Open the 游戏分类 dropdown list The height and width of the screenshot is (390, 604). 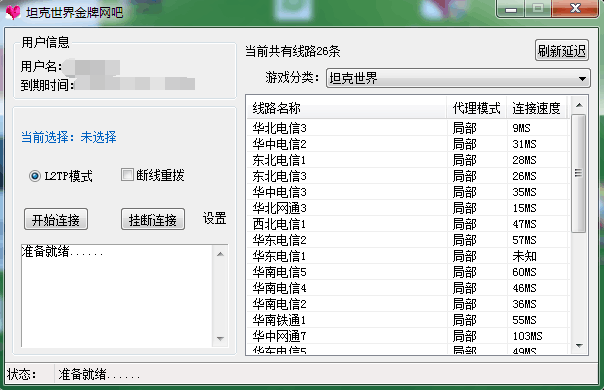tap(458, 79)
